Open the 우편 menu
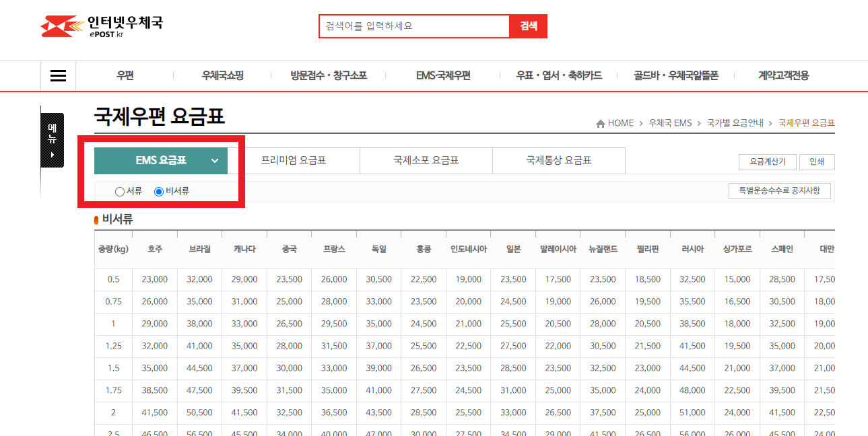Viewport: 868px width, 436px height. 125,75
